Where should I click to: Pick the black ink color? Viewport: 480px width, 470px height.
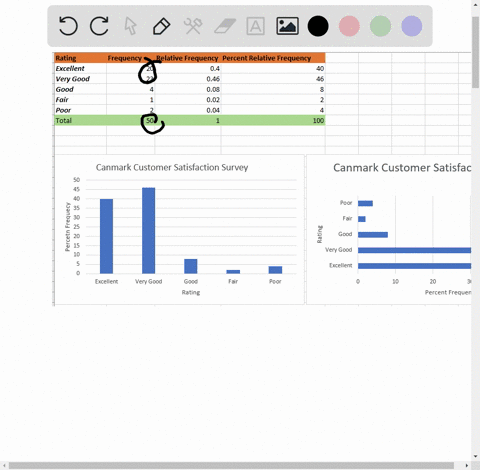coord(318,26)
